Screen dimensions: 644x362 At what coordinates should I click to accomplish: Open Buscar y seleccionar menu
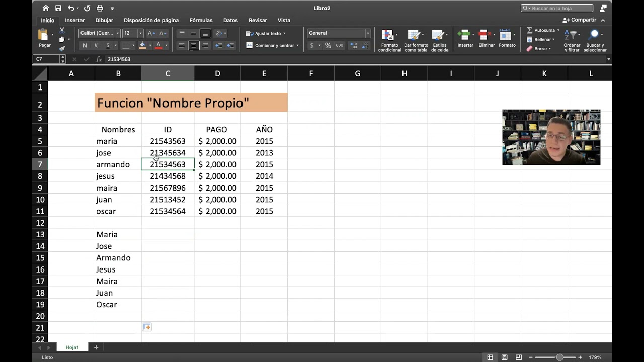[x=595, y=40]
